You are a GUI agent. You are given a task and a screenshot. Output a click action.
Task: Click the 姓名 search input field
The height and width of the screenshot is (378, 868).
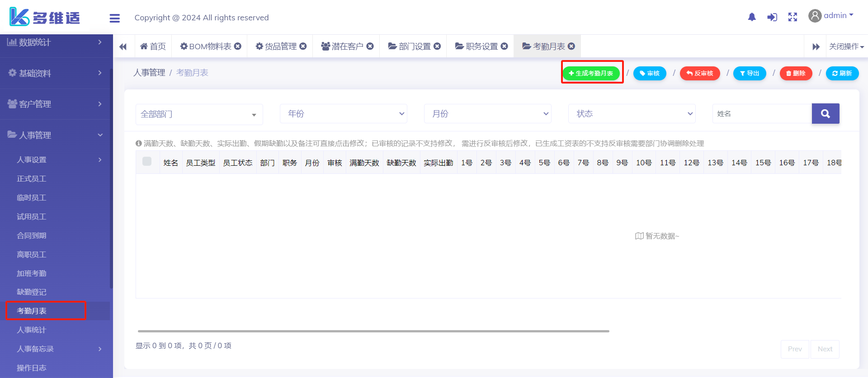762,114
